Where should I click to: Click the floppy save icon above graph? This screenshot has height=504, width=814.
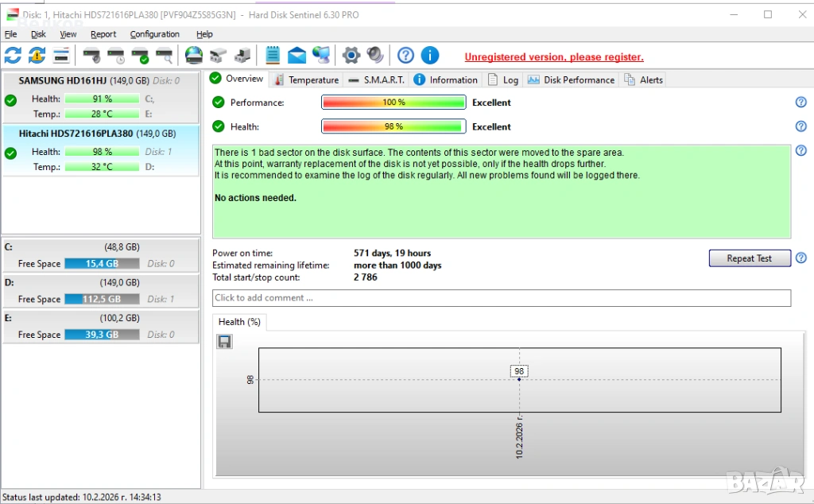coord(225,341)
